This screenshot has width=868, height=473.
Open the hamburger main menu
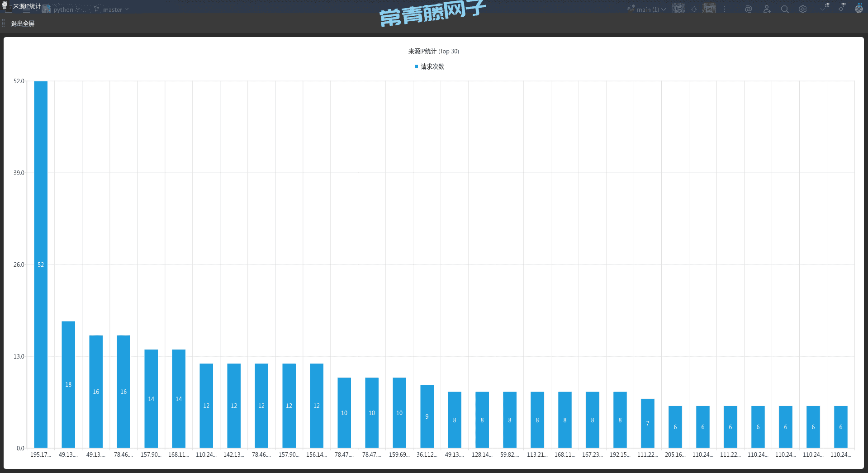(26, 10)
